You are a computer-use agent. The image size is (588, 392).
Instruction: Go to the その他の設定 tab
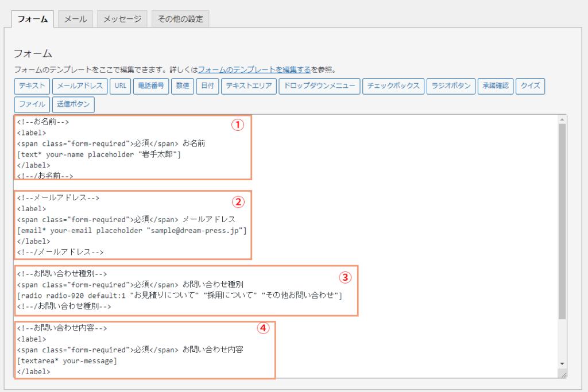[180, 19]
